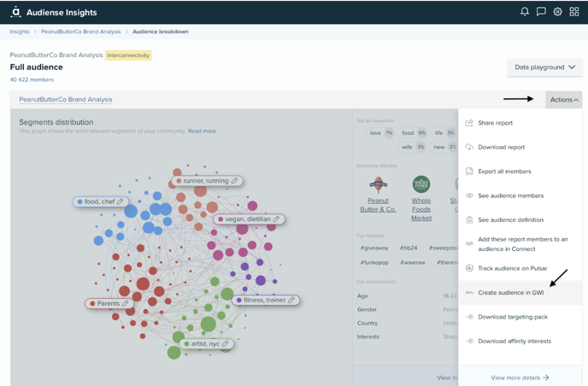Click the Audiense logo icon
588x386 pixels.
tap(15, 12)
